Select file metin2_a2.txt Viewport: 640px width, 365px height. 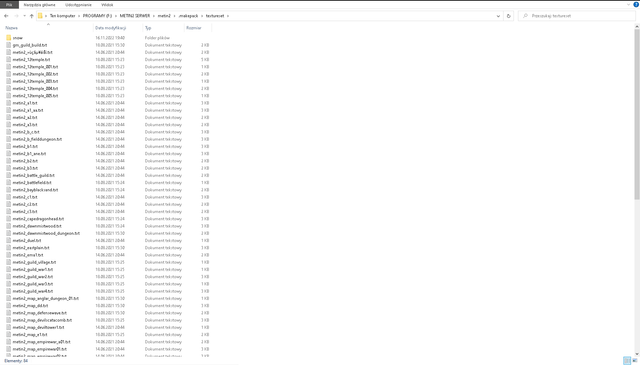click(25, 118)
